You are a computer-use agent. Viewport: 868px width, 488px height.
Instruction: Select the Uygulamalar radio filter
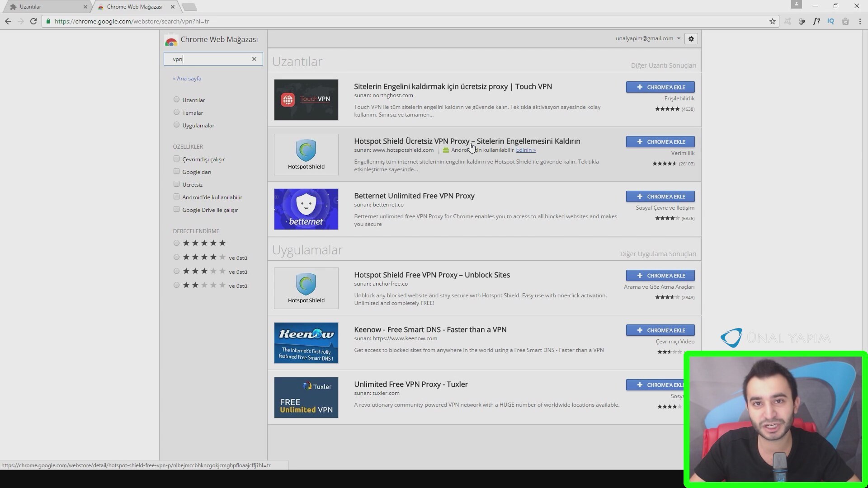tap(176, 125)
